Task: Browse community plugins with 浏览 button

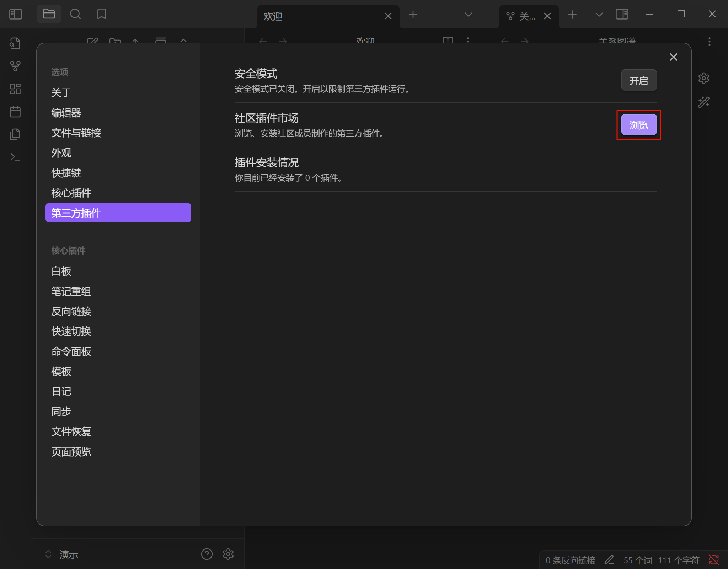Action: pyautogui.click(x=638, y=125)
